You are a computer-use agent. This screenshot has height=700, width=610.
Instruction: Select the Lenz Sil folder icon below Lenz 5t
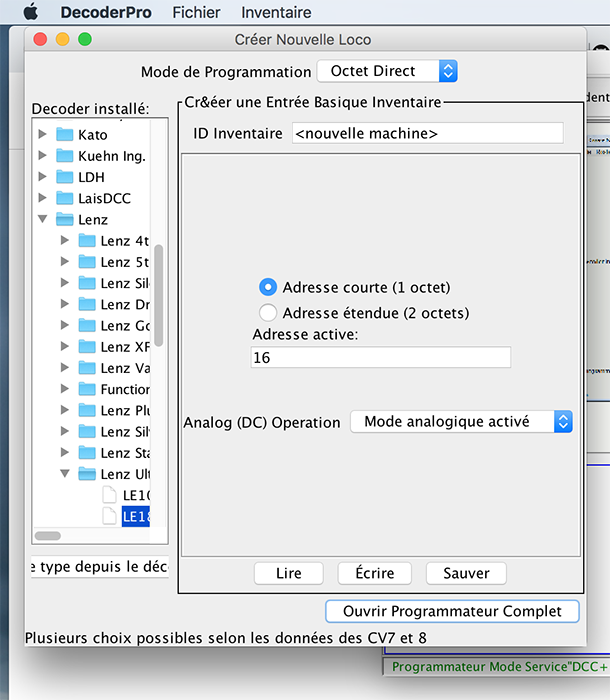pyautogui.click(x=87, y=283)
